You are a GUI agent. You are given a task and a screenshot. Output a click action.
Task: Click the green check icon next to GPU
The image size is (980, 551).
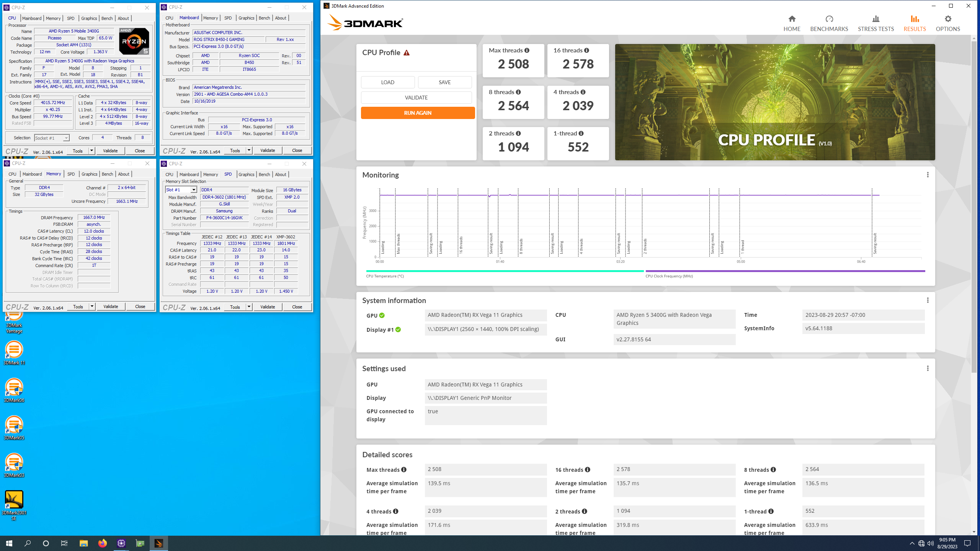click(x=382, y=316)
